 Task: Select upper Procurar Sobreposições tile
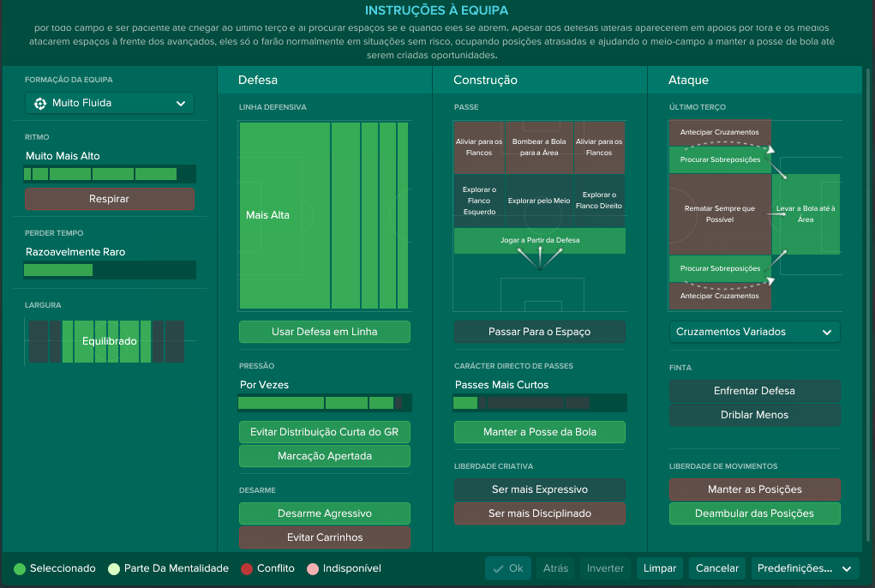[720, 160]
